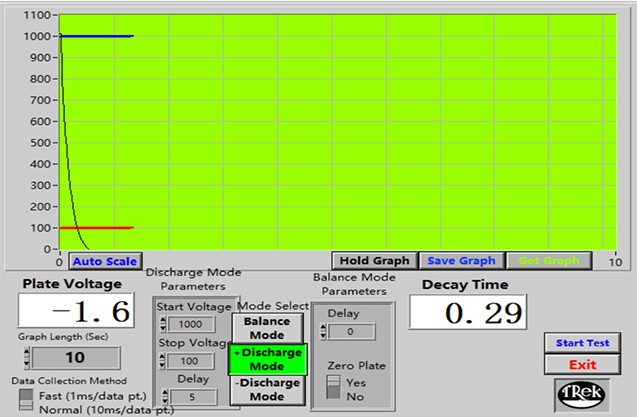This screenshot has height=417, width=637.
Task: Click the Discharge Delay stepper arrows
Action: (163, 394)
